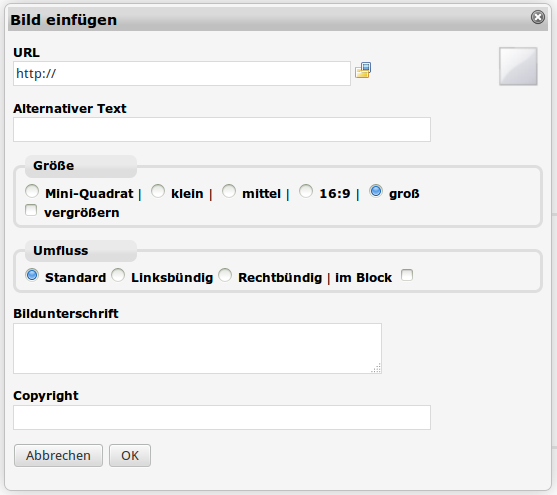Click inside the Bildunterschrift textarea
This screenshot has width=557, height=495.
pyautogui.click(x=198, y=348)
